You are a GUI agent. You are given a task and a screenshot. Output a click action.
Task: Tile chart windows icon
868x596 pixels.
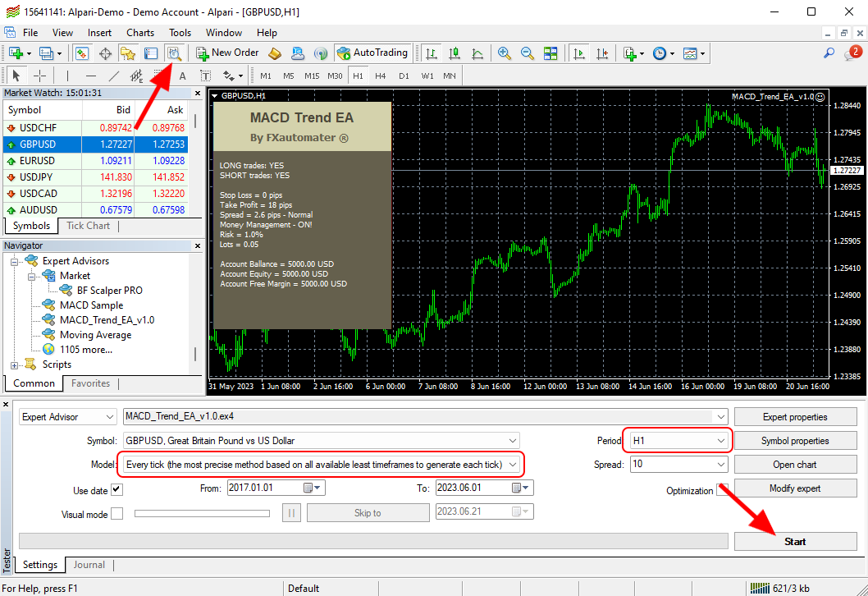pyautogui.click(x=550, y=53)
